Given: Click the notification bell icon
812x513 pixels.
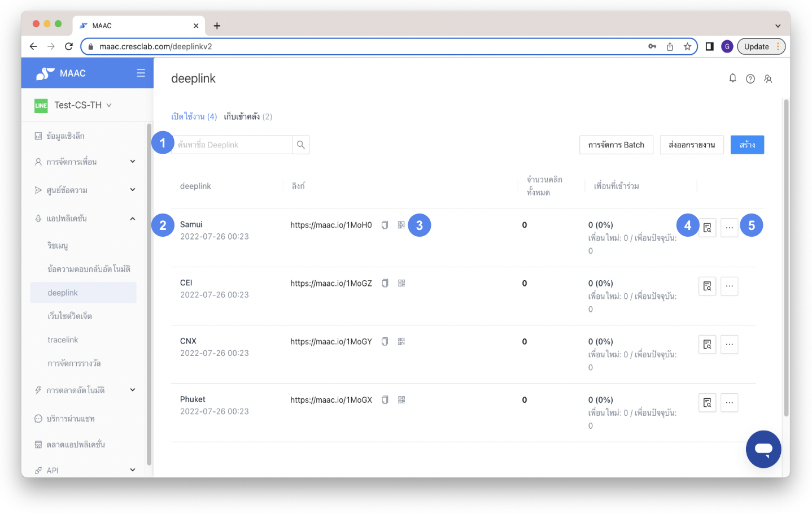Looking at the screenshot, I should point(732,79).
